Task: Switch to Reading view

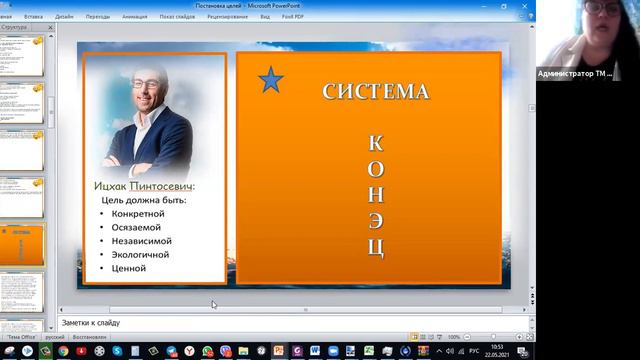Action: pos(431,337)
